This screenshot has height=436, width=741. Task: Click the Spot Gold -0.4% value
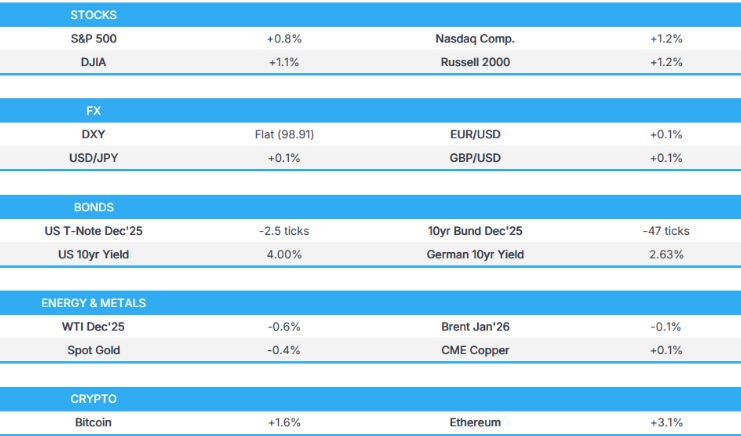tap(284, 349)
